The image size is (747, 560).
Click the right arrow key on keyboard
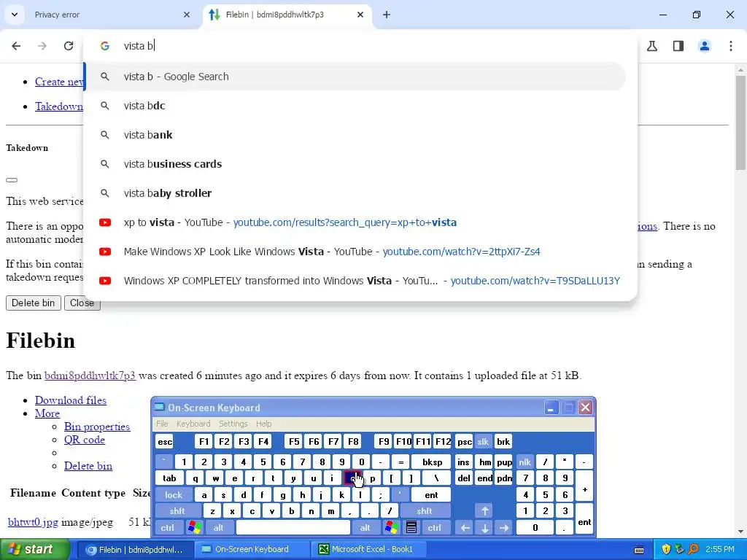click(x=504, y=528)
